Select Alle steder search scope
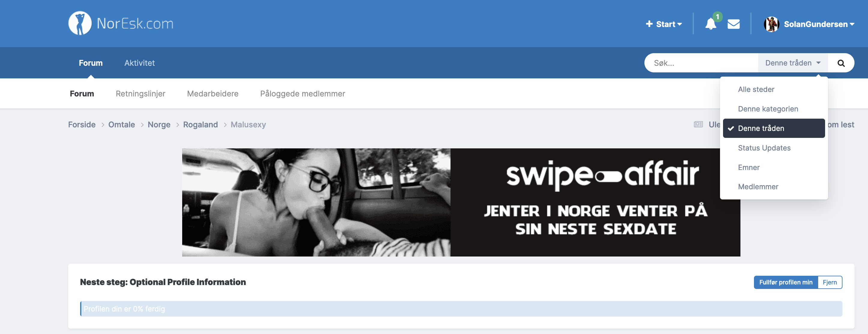The image size is (868, 334). click(x=774, y=90)
